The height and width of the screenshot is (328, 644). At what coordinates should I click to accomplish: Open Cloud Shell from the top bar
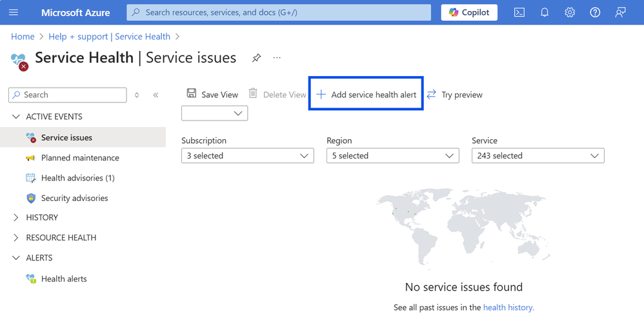(519, 12)
